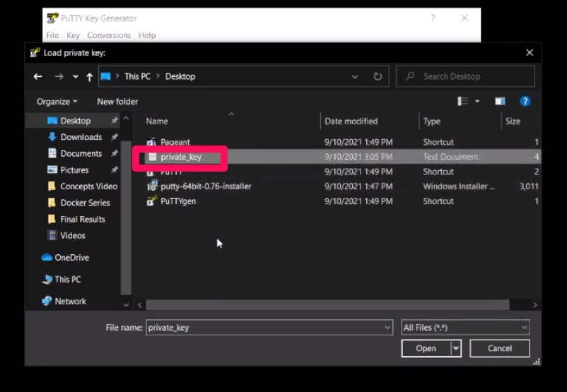This screenshot has width=567, height=392.
Task: Click the Network icon in sidebar
Action: point(47,301)
